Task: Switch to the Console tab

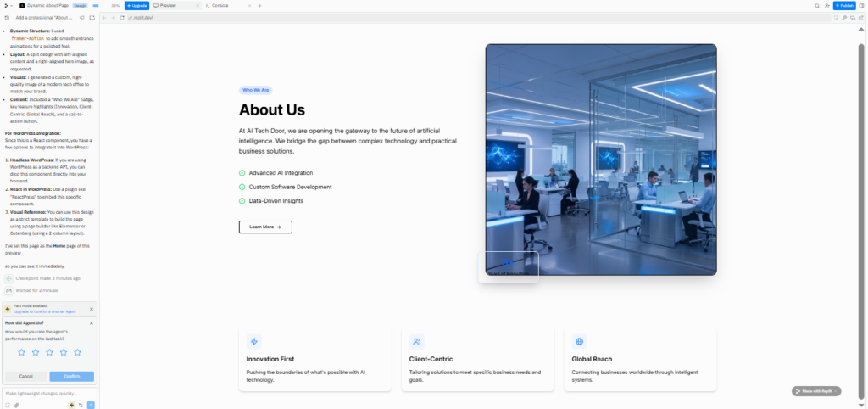Action: 219,5
